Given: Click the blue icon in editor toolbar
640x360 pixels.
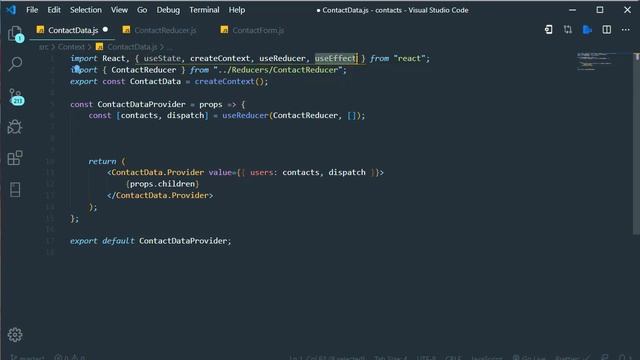Looking at the screenshot, I should click(x=587, y=29).
